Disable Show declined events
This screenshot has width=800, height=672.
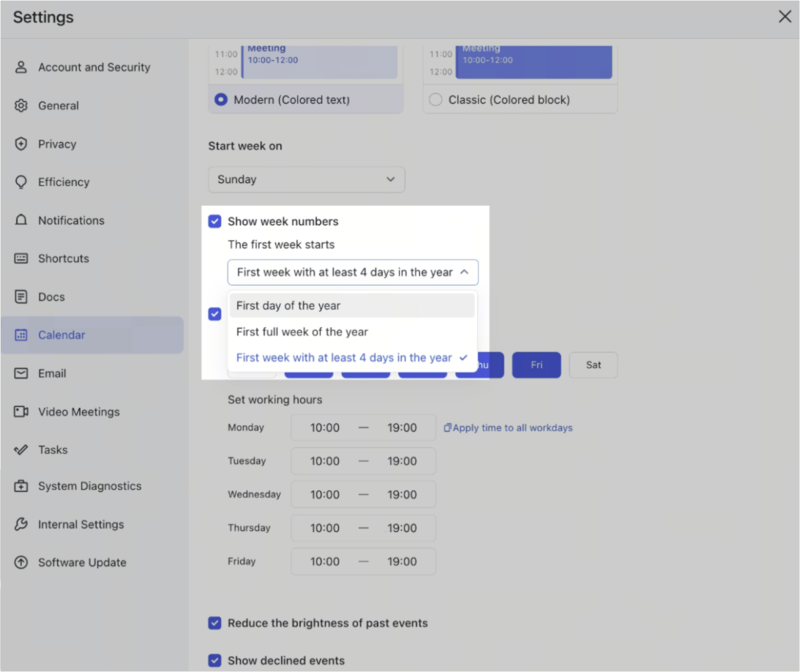click(x=214, y=660)
